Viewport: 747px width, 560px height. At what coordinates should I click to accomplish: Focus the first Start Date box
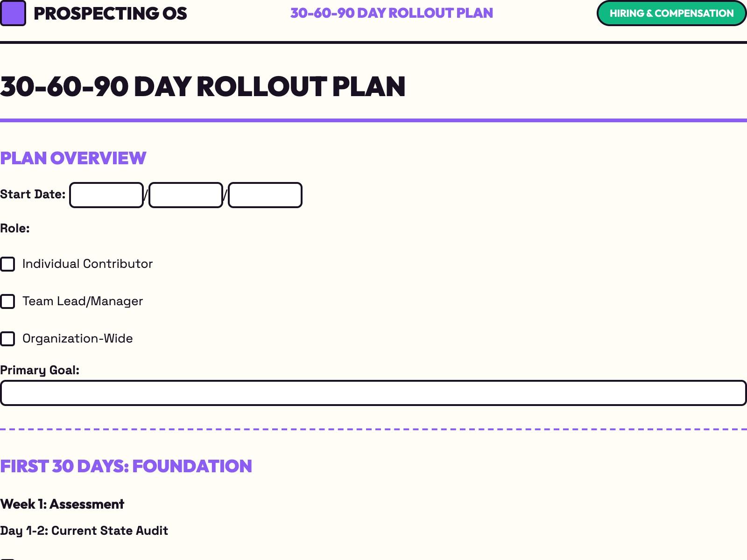pos(106,195)
